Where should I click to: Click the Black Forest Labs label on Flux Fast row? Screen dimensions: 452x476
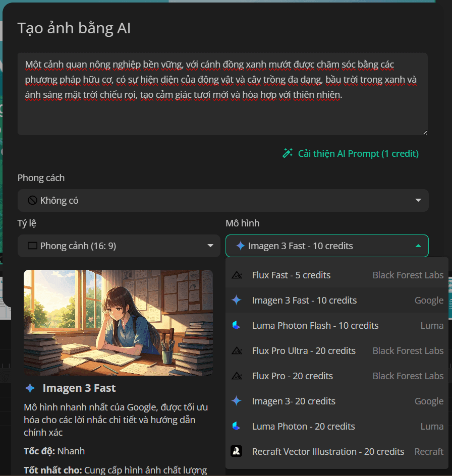[x=408, y=275]
